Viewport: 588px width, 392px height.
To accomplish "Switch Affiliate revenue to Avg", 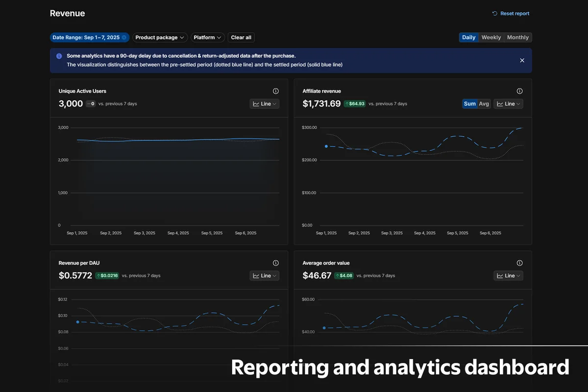I will pyautogui.click(x=484, y=104).
